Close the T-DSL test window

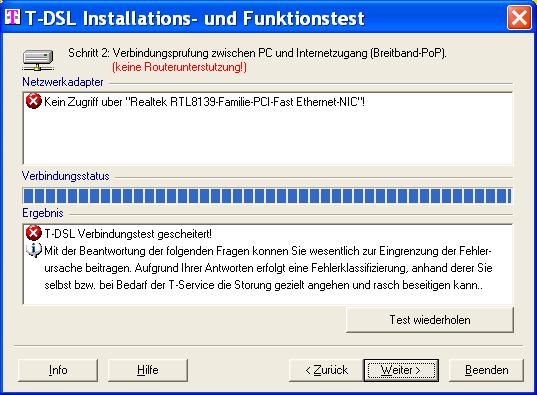coord(519,17)
